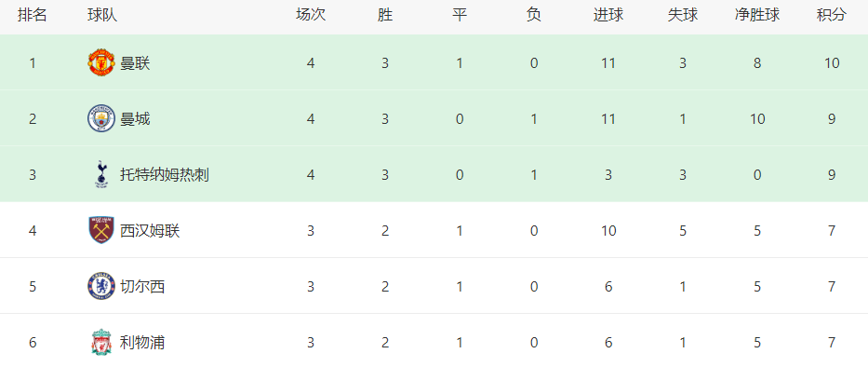Click the 场次 column header
Viewport: 868px width, 367px height.
pyautogui.click(x=311, y=15)
